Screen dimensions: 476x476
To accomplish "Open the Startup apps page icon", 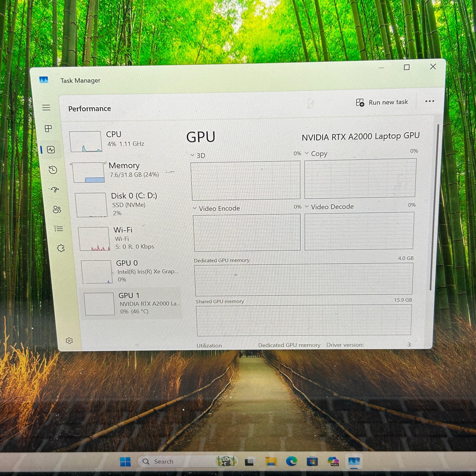I will coord(55,189).
